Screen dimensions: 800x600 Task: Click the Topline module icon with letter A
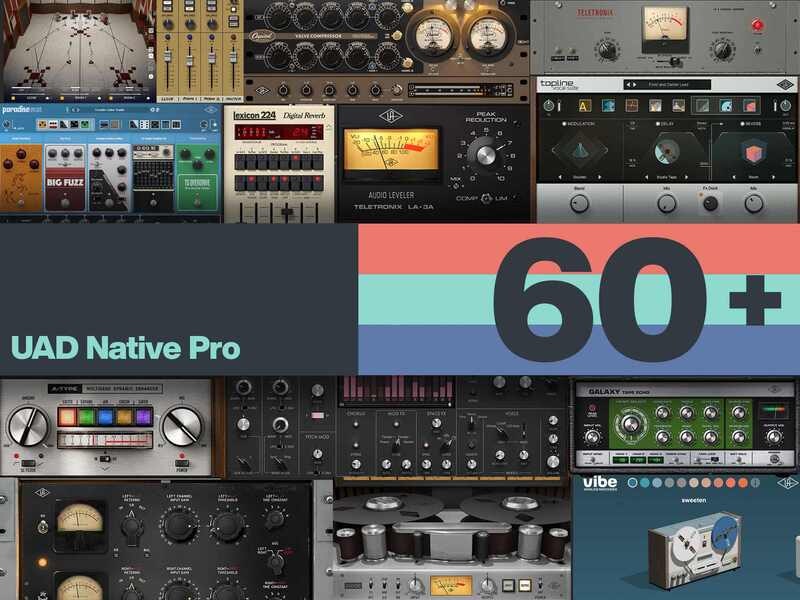click(x=584, y=106)
